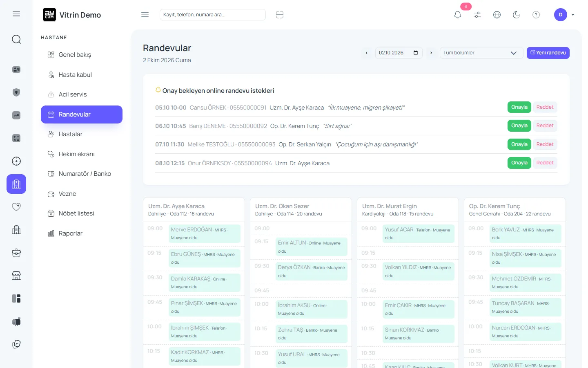The image size is (588, 368).
Task: Select Hekim ekranı from the sidebar
Action: click(82, 154)
